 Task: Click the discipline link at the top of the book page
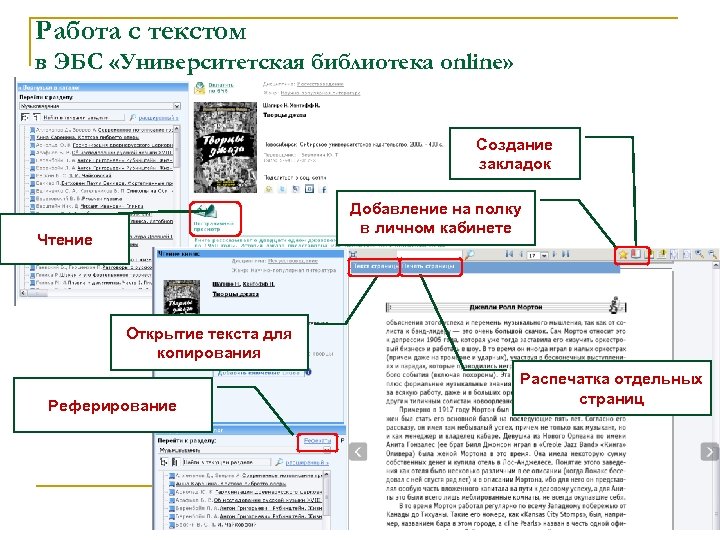coord(320,84)
